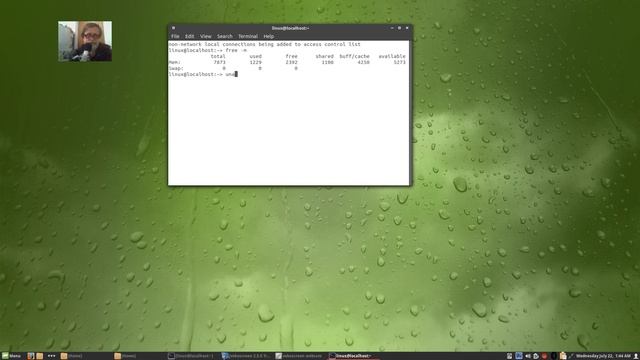Screen dimensions: 640x360
Task: Switch to the active linux@localhost taskbar entry
Action: click(x=353, y=356)
